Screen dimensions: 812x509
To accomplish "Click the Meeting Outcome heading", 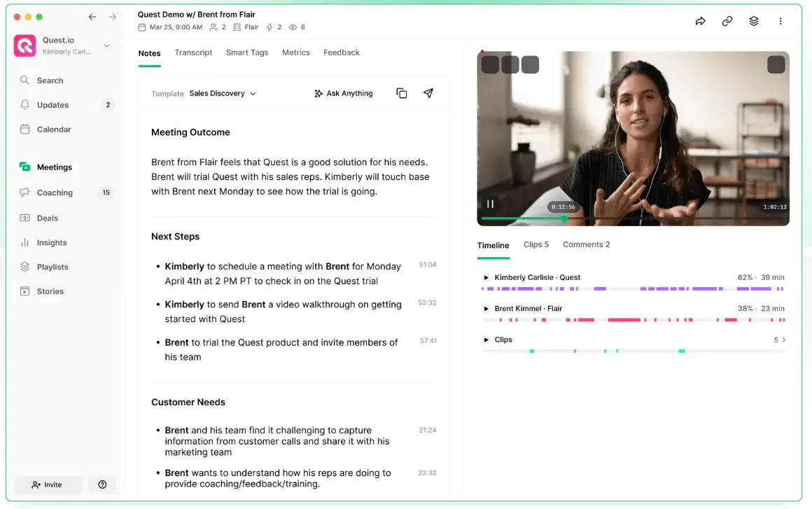I will pos(190,132).
